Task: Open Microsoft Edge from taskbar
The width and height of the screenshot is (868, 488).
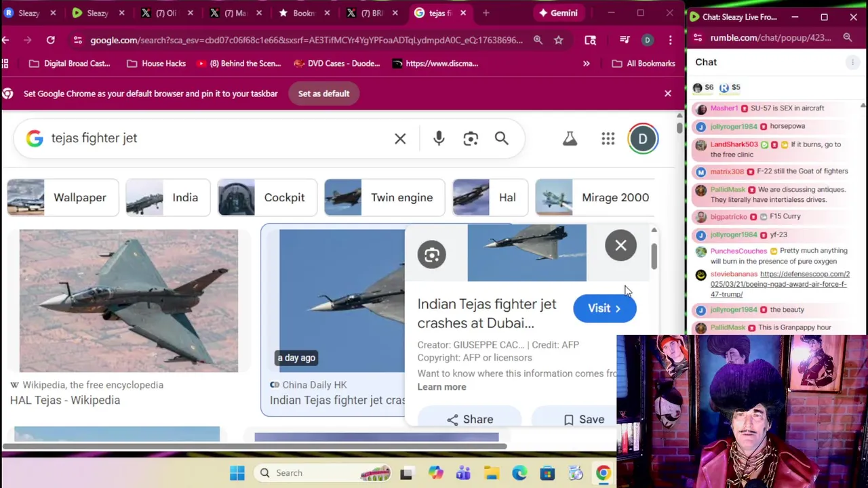Action: [519, 472]
